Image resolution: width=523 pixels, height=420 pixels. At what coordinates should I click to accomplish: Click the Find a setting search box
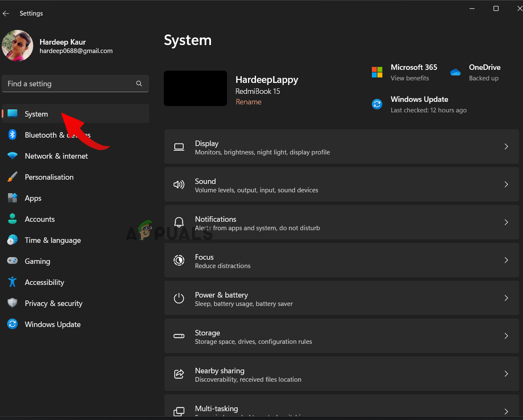point(75,83)
